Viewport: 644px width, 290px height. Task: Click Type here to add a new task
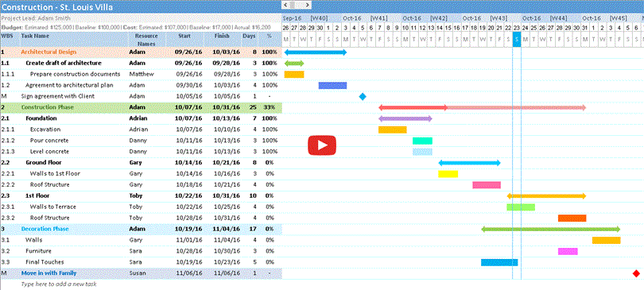pyautogui.click(x=59, y=284)
